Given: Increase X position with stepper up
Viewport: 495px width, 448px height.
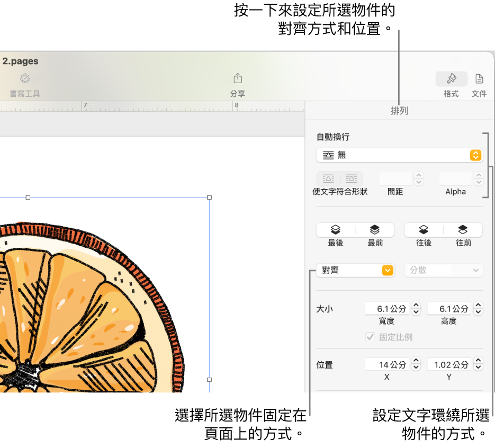Looking at the screenshot, I should click(x=416, y=361).
